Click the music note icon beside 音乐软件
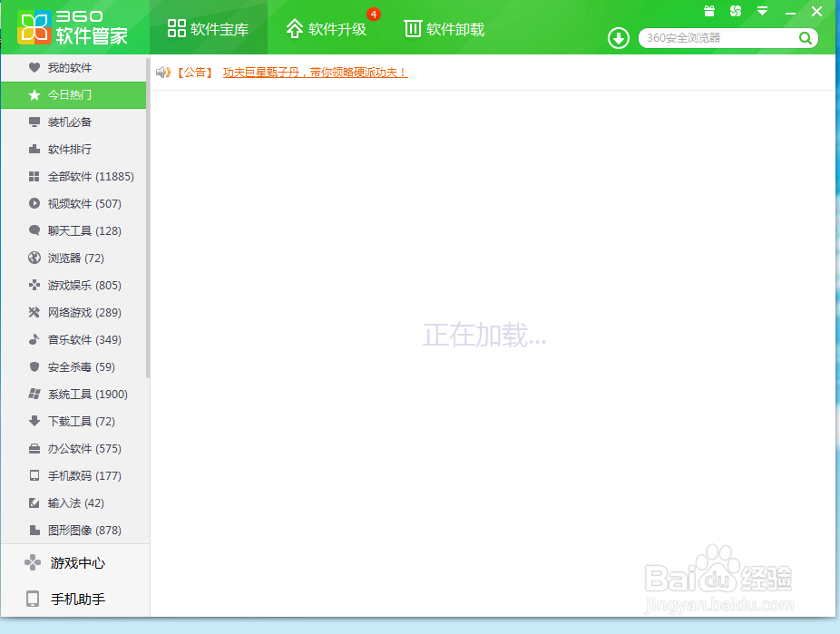The image size is (840, 634). [x=34, y=339]
